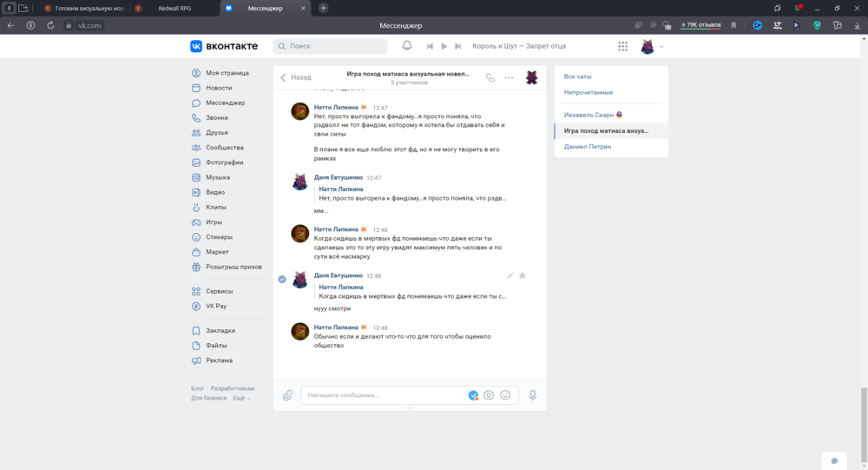Open Файлы in sidebar

tap(209, 346)
